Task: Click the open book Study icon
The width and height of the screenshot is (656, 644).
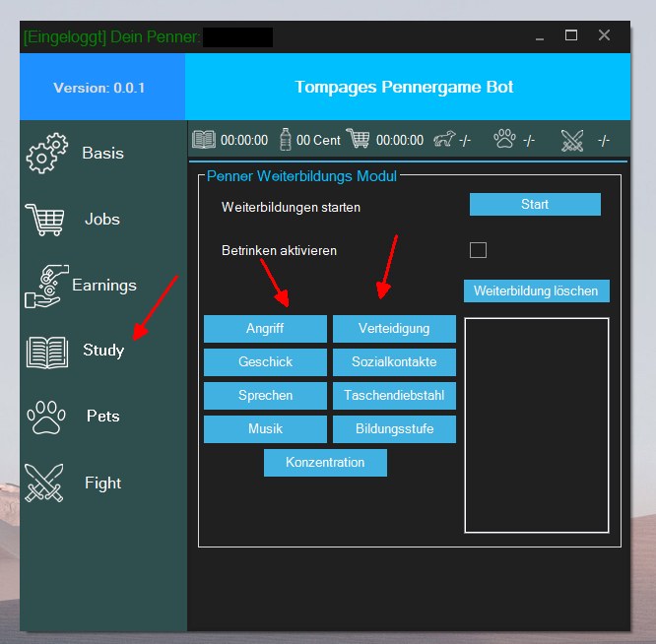Action: coord(46,351)
